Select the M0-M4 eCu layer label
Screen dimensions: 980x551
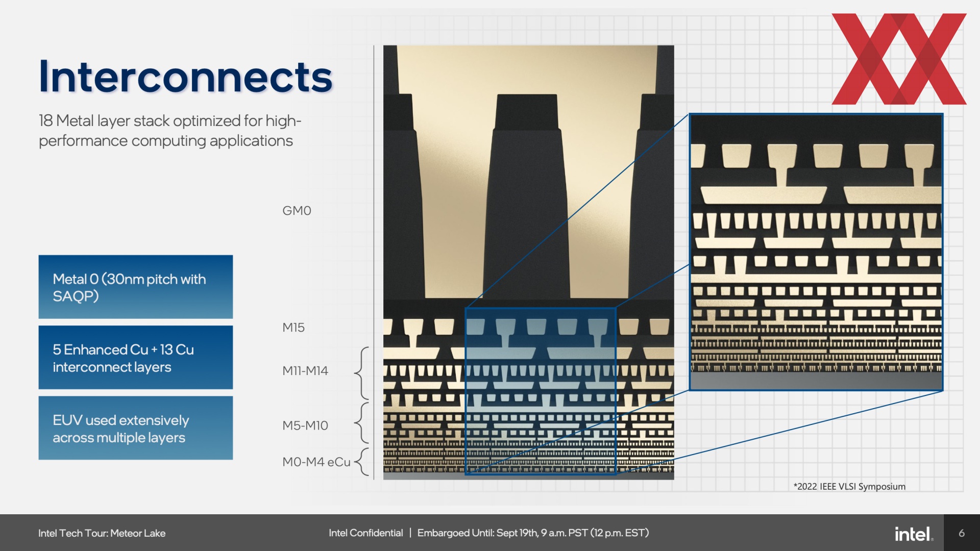(x=316, y=462)
